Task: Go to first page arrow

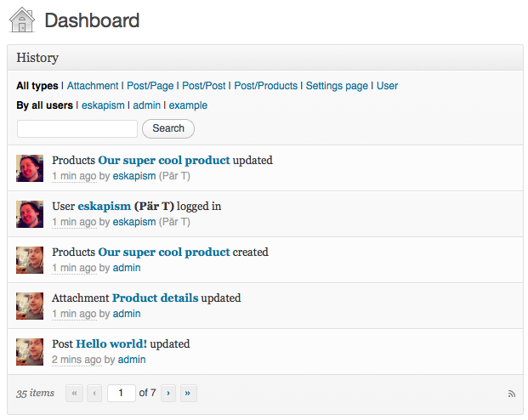Action: [x=75, y=393]
